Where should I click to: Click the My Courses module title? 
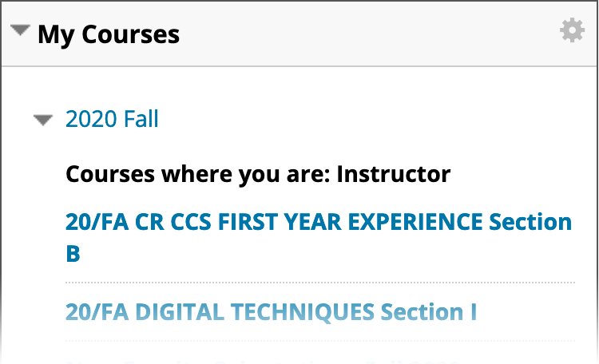tap(108, 34)
